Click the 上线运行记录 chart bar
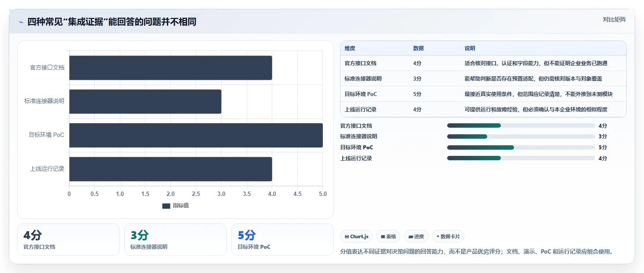Image resolution: width=644 pixels, height=273 pixels. tap(170, 169)
